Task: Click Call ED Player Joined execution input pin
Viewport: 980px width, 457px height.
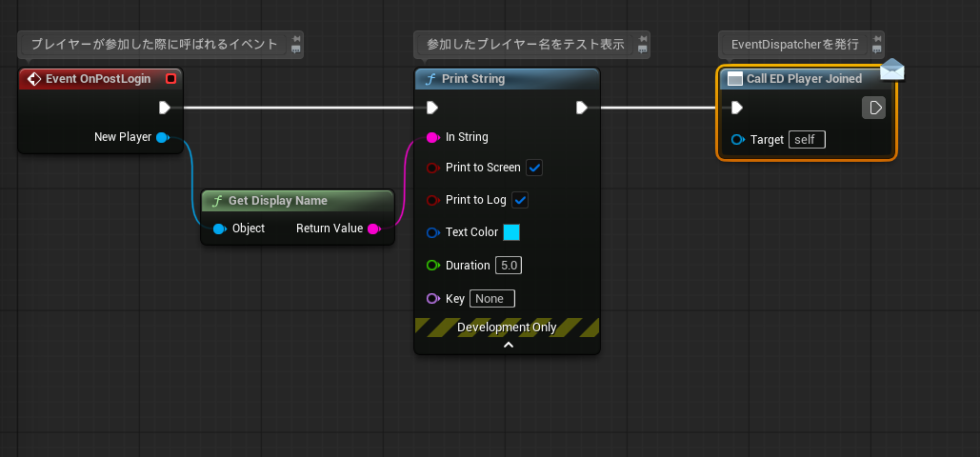Action: pos(737,108)
